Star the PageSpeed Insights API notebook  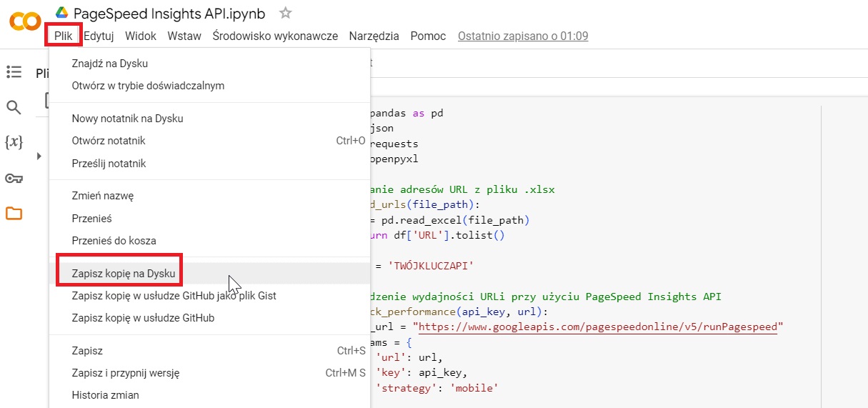286,13
